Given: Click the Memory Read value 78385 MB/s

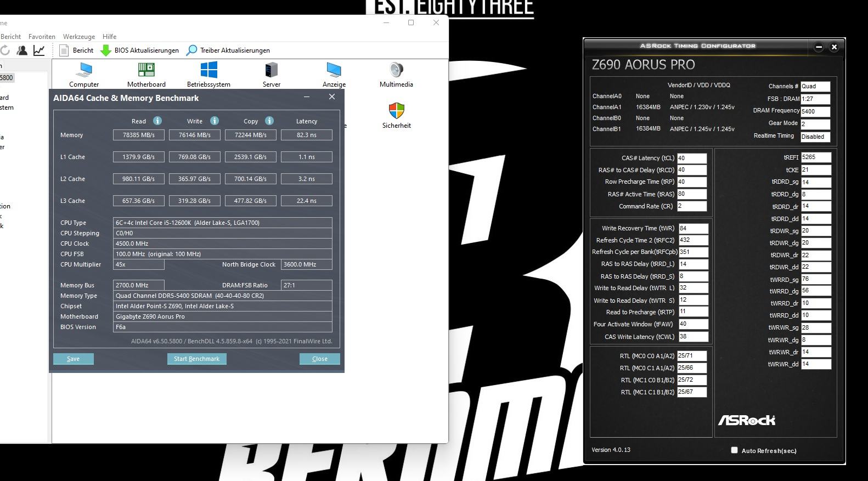Looking at the screenshot, I should pyautogui.click(x=138, y=135).
